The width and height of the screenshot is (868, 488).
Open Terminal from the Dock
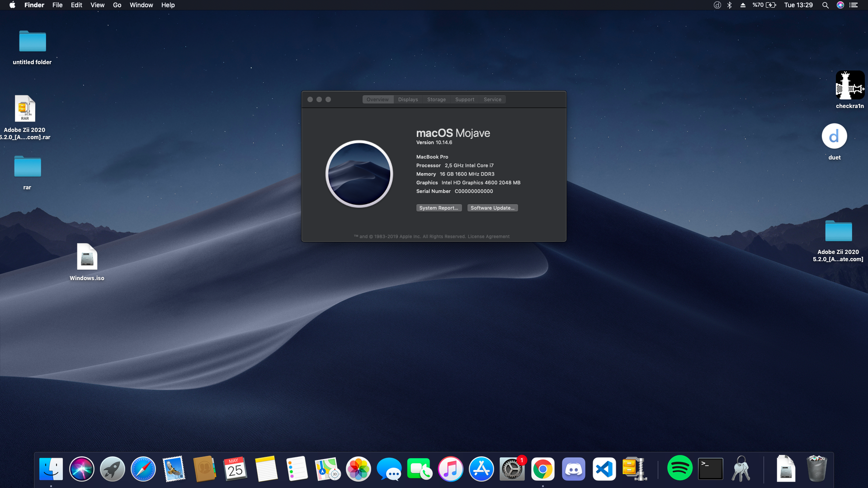pos(710,469)
